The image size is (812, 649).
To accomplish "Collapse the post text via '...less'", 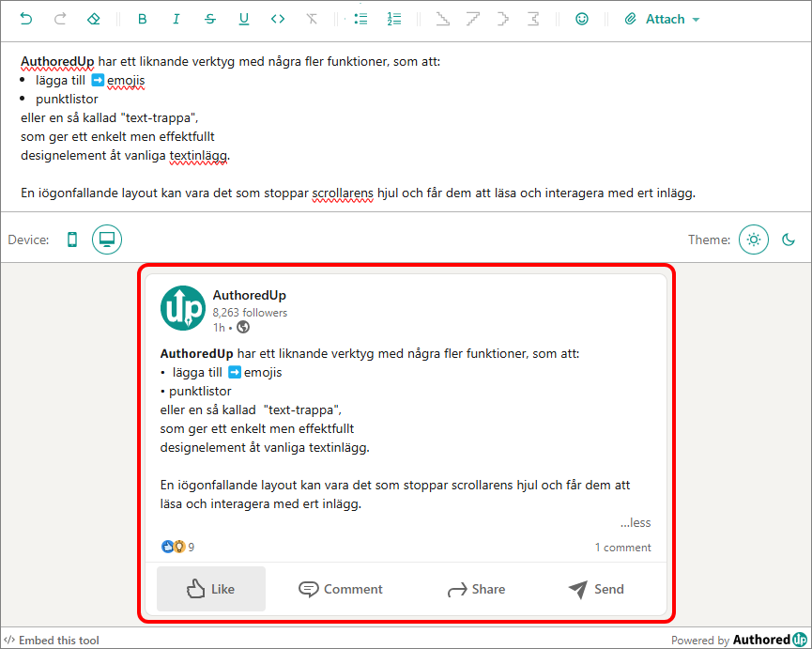I will pyautogui.click(x=636, y=522).
